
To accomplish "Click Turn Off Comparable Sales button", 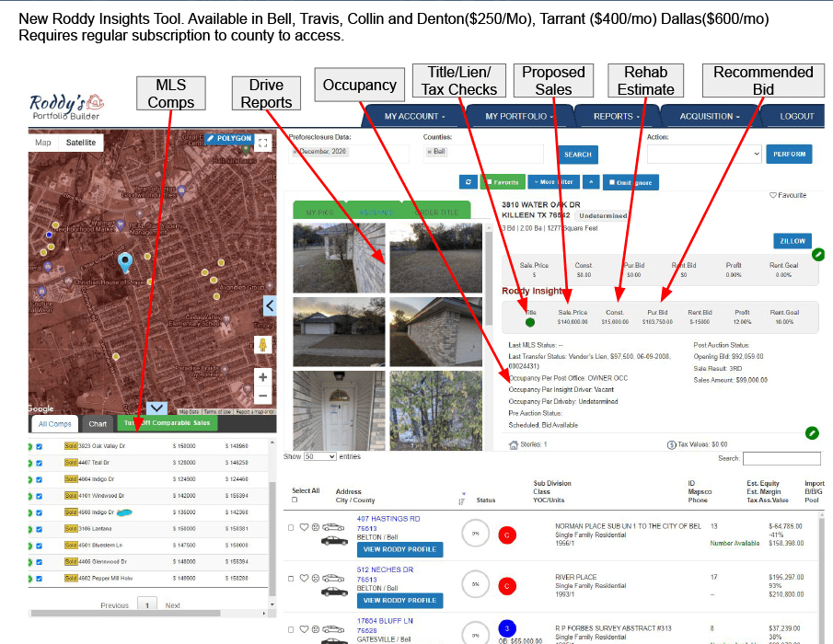I will pos(167,423).
